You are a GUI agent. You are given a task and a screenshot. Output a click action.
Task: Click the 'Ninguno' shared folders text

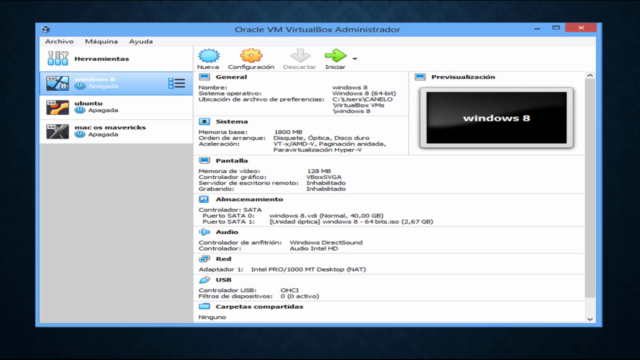point(212,317)
